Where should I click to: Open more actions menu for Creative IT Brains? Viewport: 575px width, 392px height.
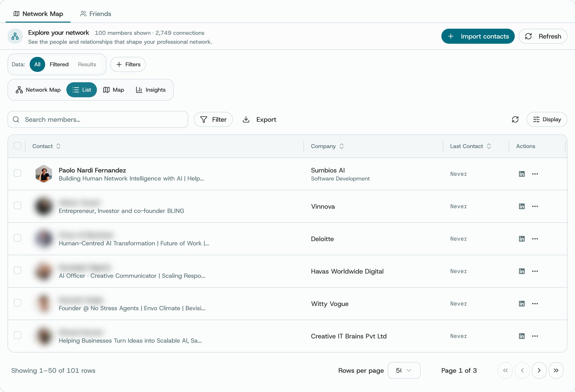535,336
